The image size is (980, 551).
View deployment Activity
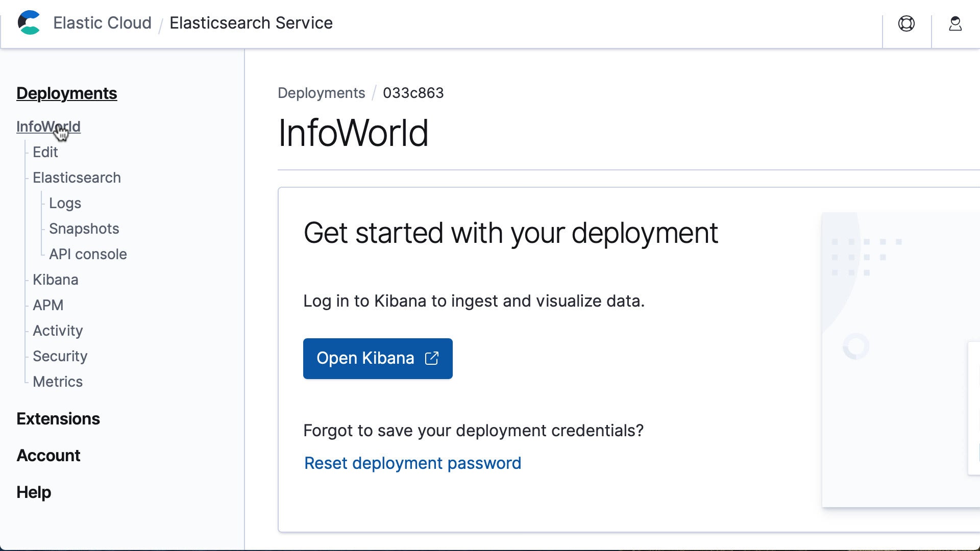click(58, 331)
